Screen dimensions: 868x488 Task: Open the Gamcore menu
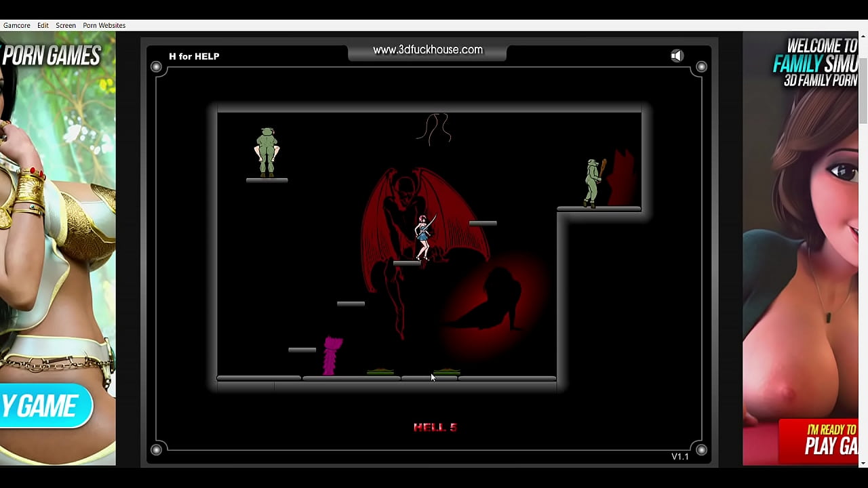(16, 25)
